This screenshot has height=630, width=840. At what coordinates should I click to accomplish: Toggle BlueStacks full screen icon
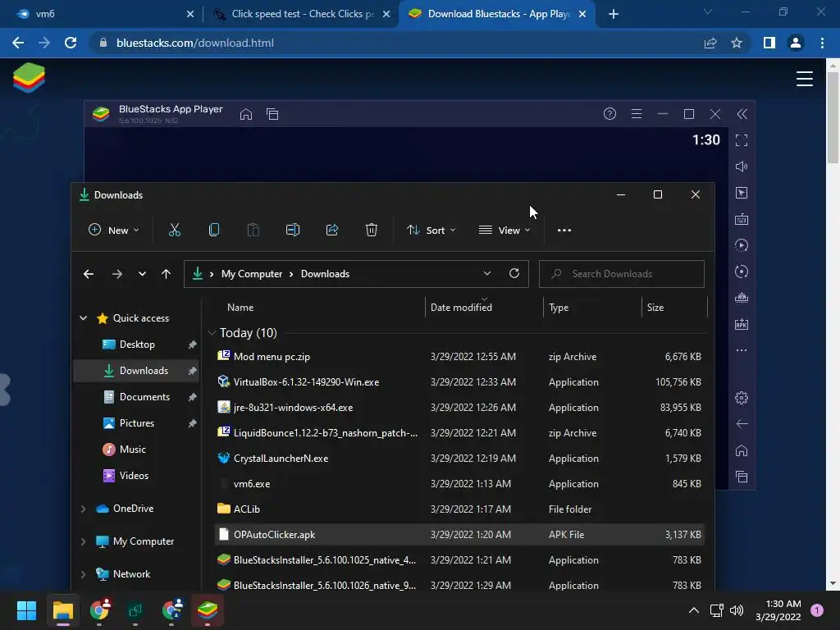tap(742, 140)
